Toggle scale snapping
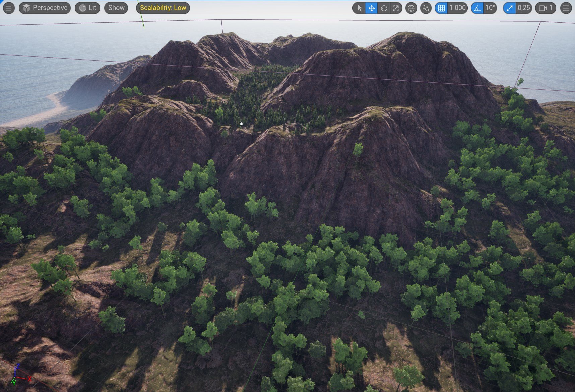 [510, 8]
